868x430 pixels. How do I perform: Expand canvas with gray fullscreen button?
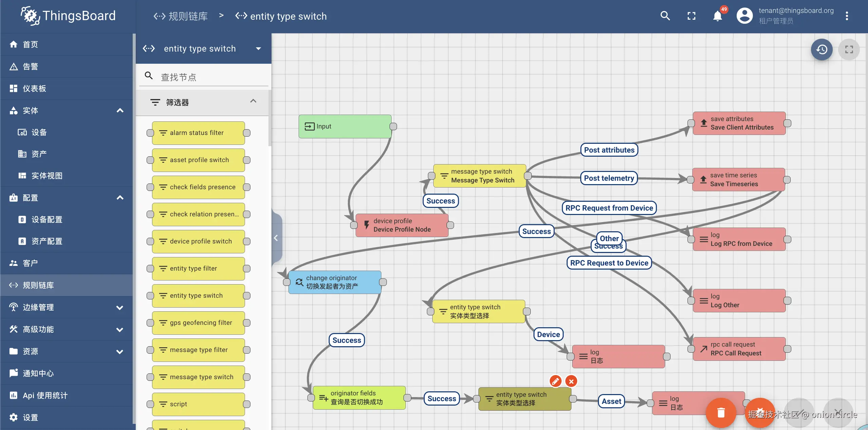coord(849,50)
